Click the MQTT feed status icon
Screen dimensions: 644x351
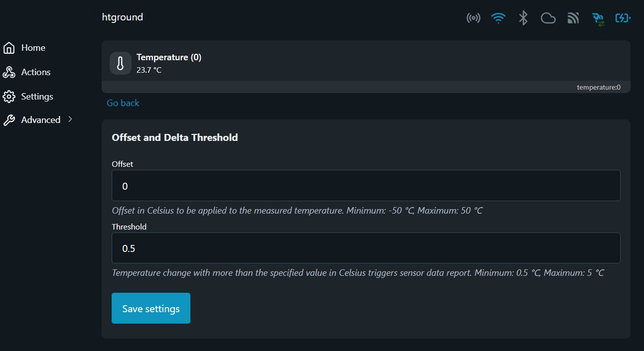click(x=573, y=18)
